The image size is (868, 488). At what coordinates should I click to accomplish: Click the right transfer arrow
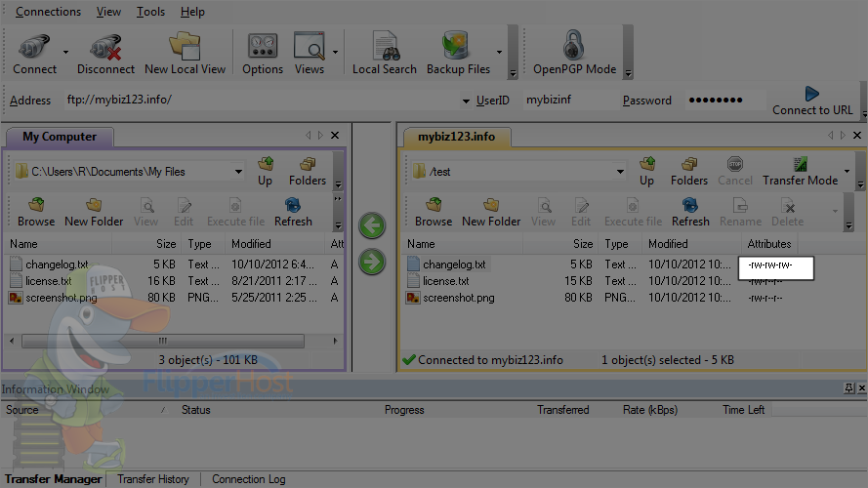pyautogui.click(x=372, y=263)
